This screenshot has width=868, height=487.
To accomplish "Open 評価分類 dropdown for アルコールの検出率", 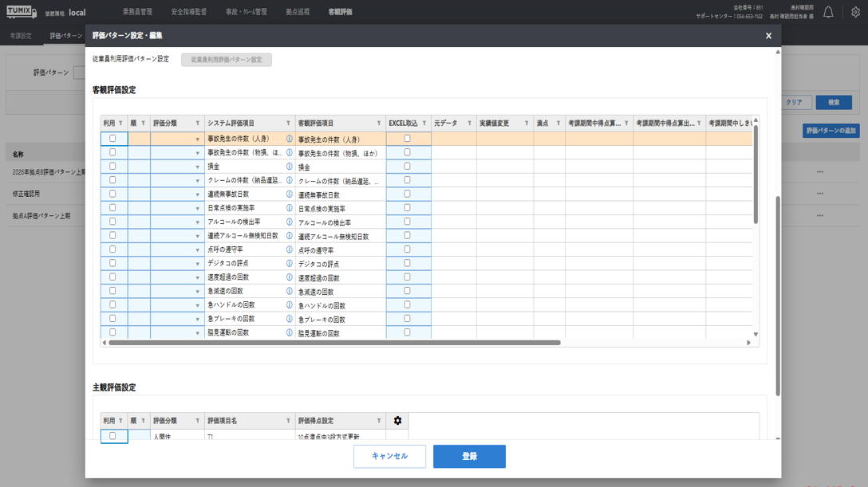I will pos(197,222).
